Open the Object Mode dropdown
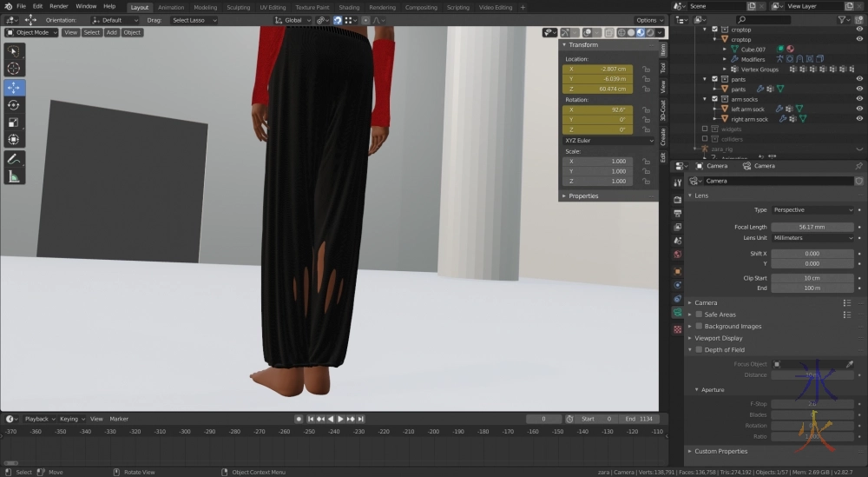This screenshot has width=868, height=477. (32, 32)
